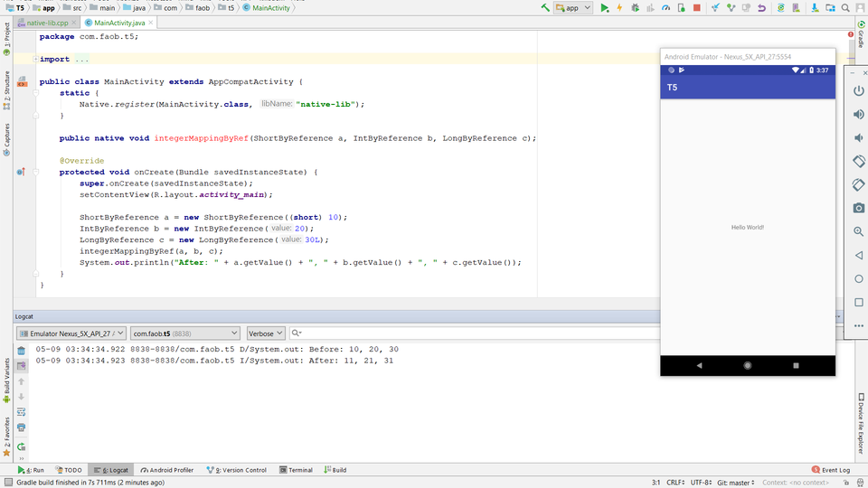The height and width of the screenshot is (488, 868).
Task: Open the 9: Version Control tool window
Action: coord(236,470)
